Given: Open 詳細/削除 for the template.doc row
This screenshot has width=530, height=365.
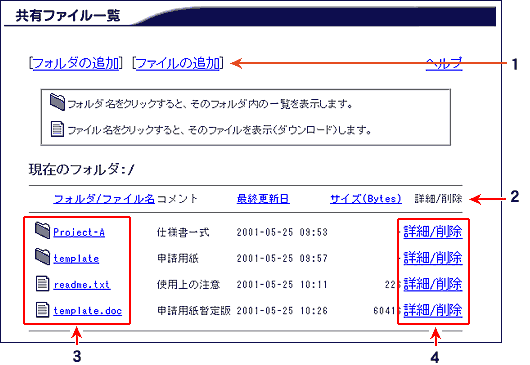Looking at the screenshot, I should 433,310.
